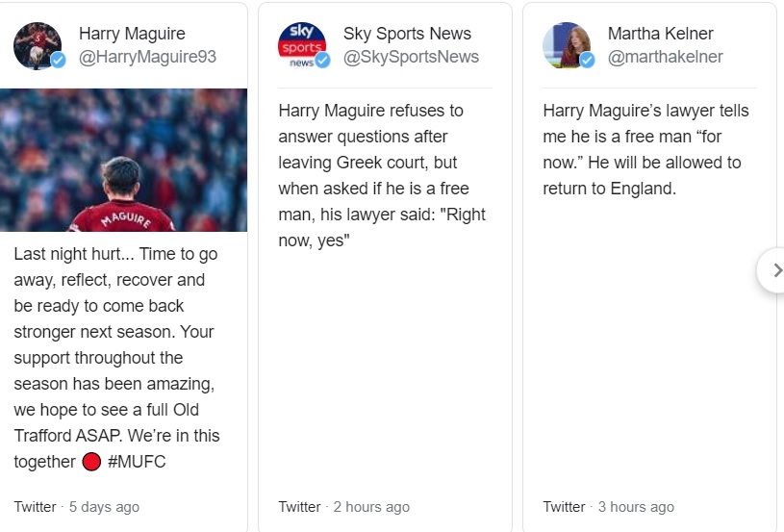The width and height of the screenshot is (784, 532).
Task: Open the @HarryMaguire93 handle
Action: (x=147, y=57)
